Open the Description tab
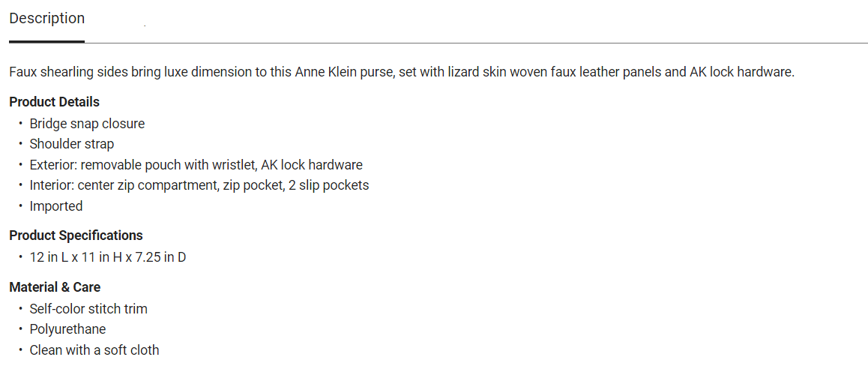 coord(46,19)
